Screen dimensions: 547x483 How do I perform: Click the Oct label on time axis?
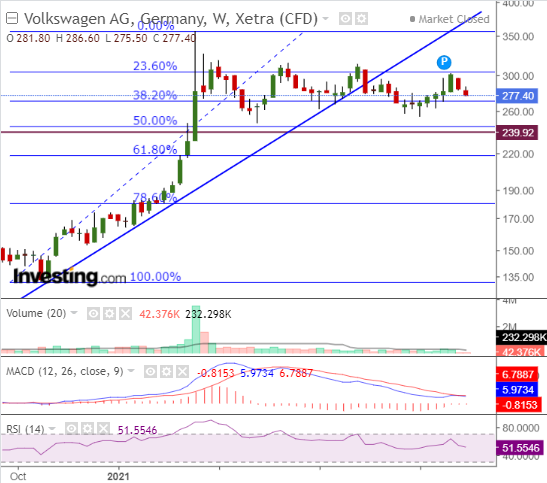pyautogui.click(x=18, y=476)
